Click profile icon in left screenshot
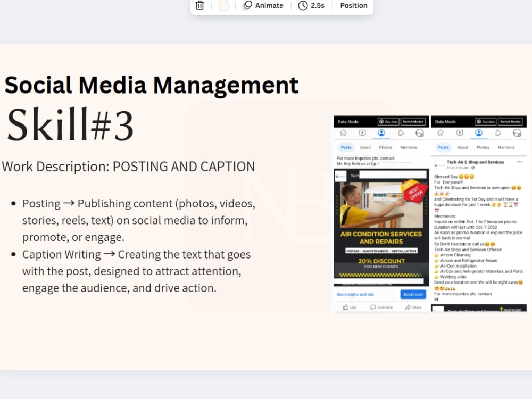The width and height of the screenshot is (532, 399). 381,132
